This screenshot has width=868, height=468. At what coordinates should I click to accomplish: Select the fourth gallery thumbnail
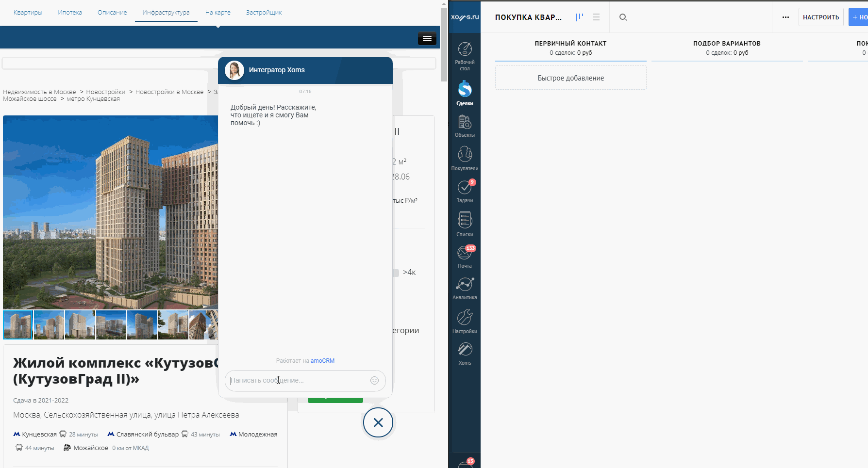(111, 324)
